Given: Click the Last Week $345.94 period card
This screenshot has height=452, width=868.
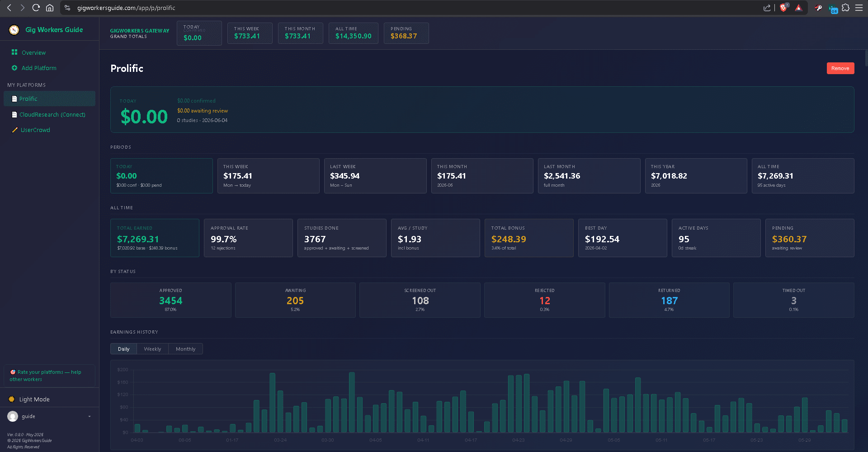Looking at the screenshot, I should (375, 176).
